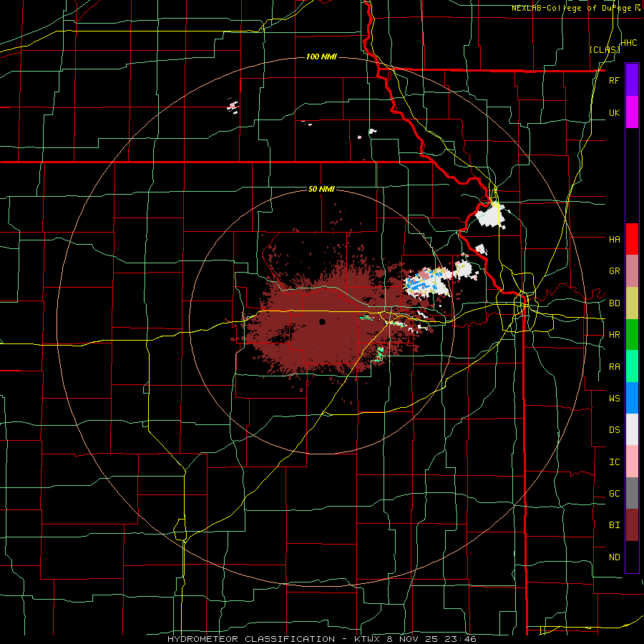Viewport: 644px width, 644px height.
Task: Click the "BI" legend label
Action: (x=614, y=525)
